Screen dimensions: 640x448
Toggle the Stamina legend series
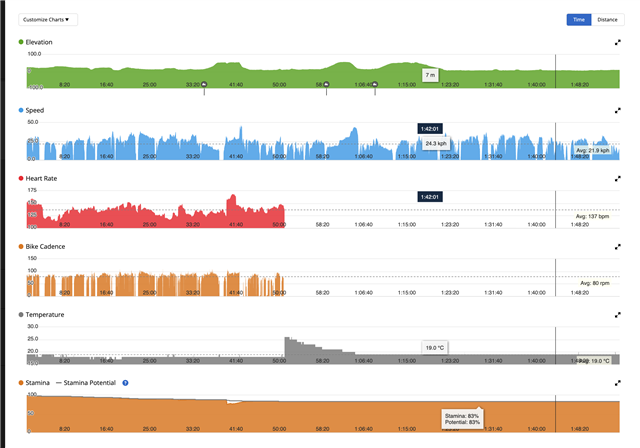[x=39, y=382]
